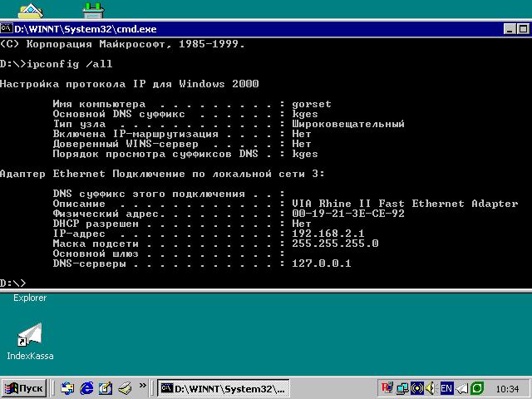
Task: Click the green square tray icon
Action: [x=477, y=388]
